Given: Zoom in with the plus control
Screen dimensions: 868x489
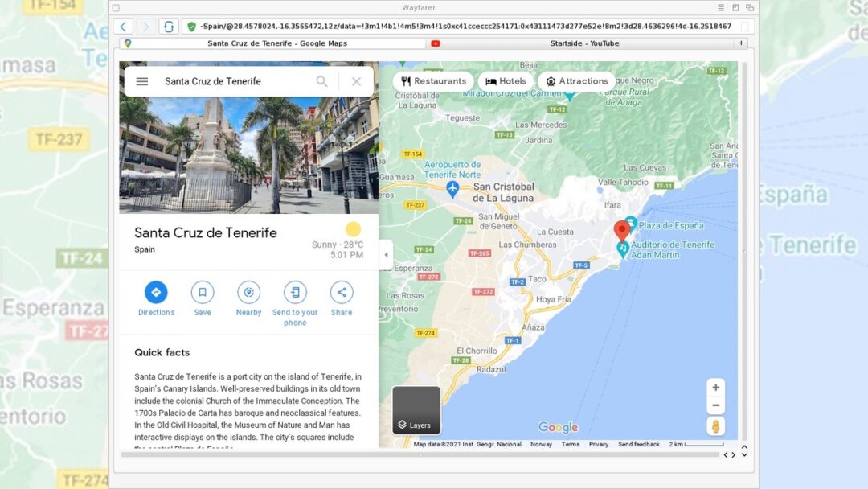Looking at the screenshot, I should (715, 387).
